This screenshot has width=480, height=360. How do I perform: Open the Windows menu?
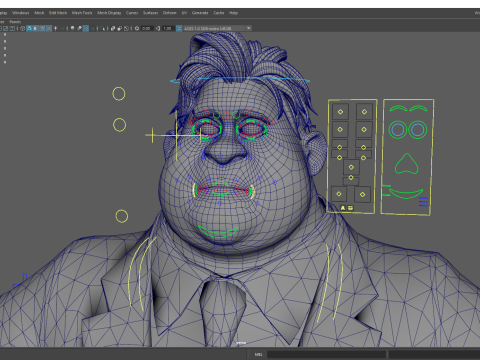21,13
